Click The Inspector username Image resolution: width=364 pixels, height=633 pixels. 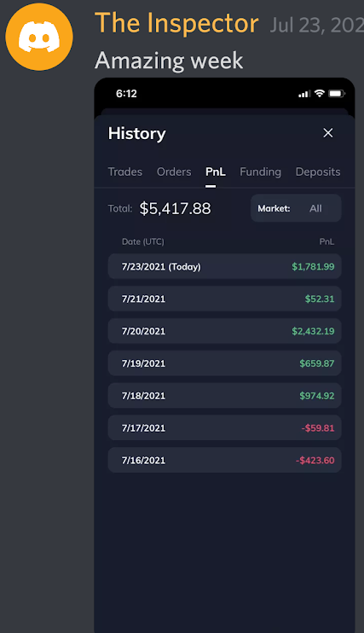176,23
